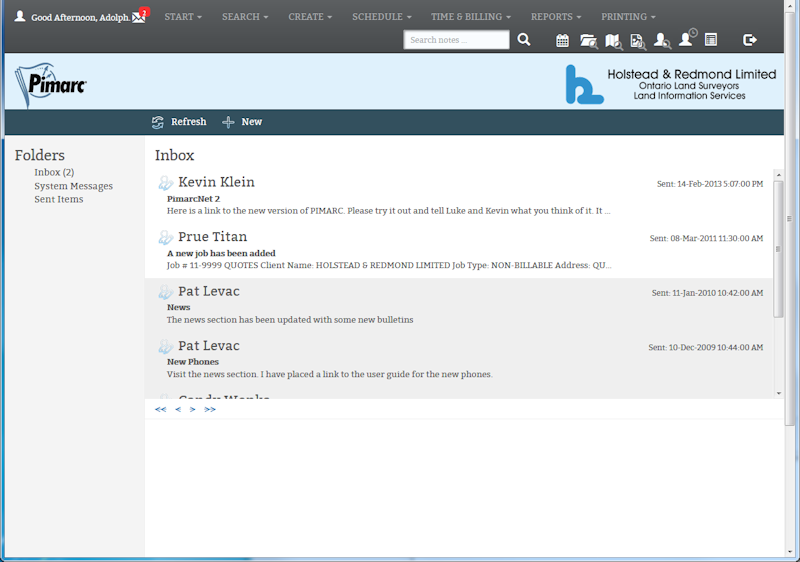Click the Pimarc logo

point(51,84)
